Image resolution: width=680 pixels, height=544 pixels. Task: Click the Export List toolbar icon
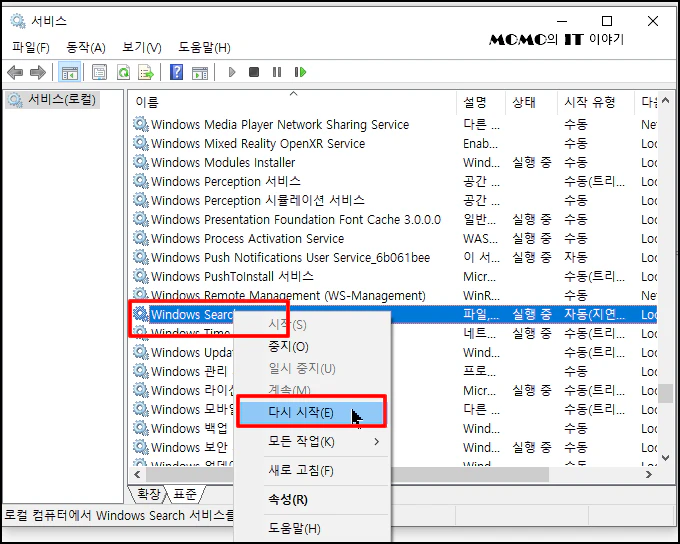(x=146, y=72)
